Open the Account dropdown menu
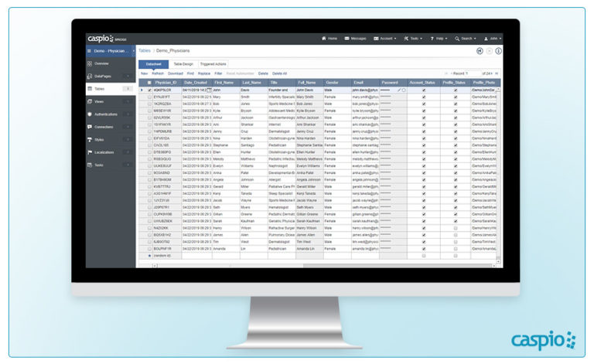This screenshot has width=594, height=364. tap(386, 38)
